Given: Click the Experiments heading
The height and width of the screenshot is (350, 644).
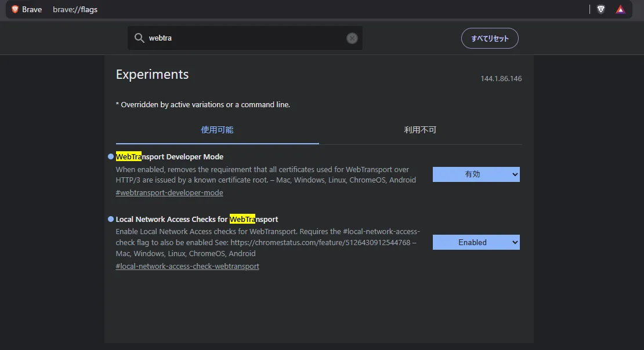Looking at the screenshot, I should click(152, 74).
